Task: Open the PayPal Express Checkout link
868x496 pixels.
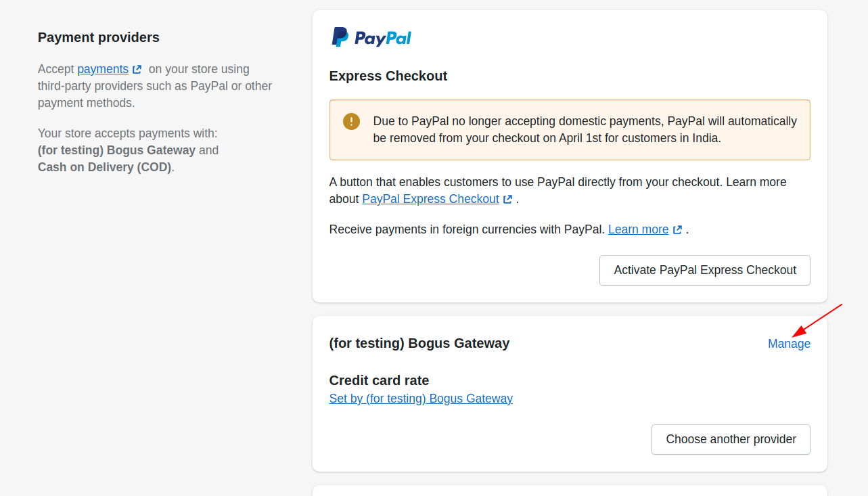Action: point(430,199)
